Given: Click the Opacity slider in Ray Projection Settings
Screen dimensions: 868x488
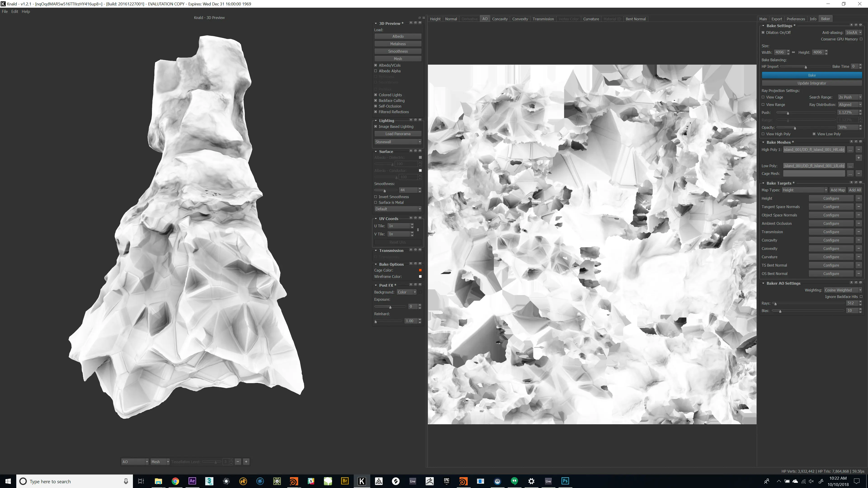Looking at the screenshot, I should (x=806, y=127).
